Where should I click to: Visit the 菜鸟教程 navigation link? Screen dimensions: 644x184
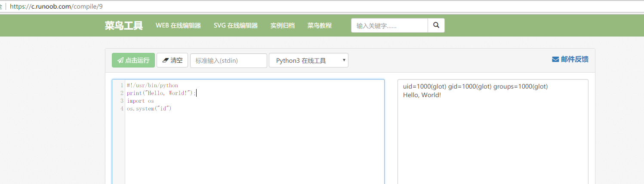pos(319,25)
